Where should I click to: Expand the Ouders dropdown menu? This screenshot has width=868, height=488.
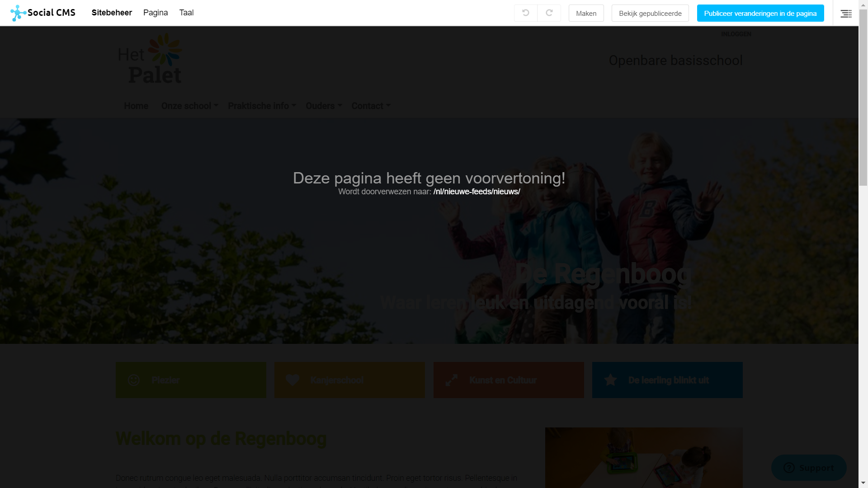click(324, 106)
